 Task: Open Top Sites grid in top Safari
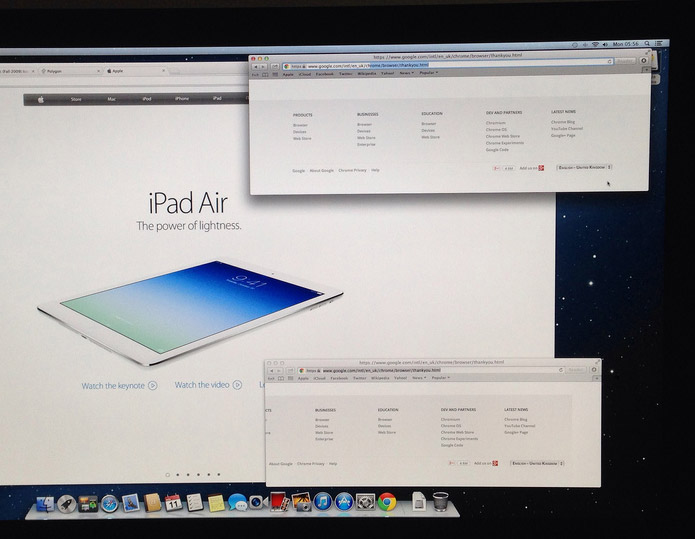pos(275,74)
